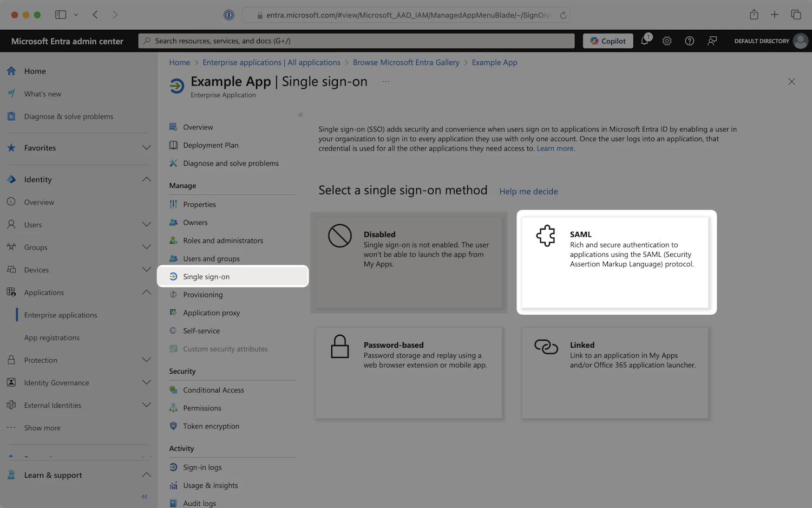
Task: Click the Self-service icon
Action: (173, 330)
